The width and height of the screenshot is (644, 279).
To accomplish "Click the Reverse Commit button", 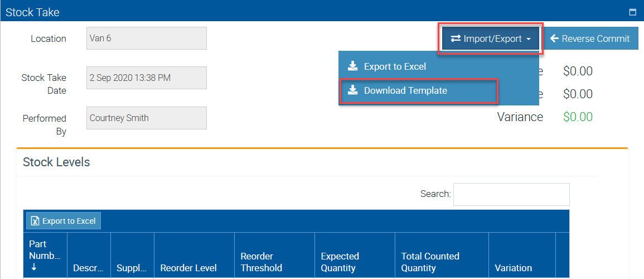I will [x=590, y=39].
